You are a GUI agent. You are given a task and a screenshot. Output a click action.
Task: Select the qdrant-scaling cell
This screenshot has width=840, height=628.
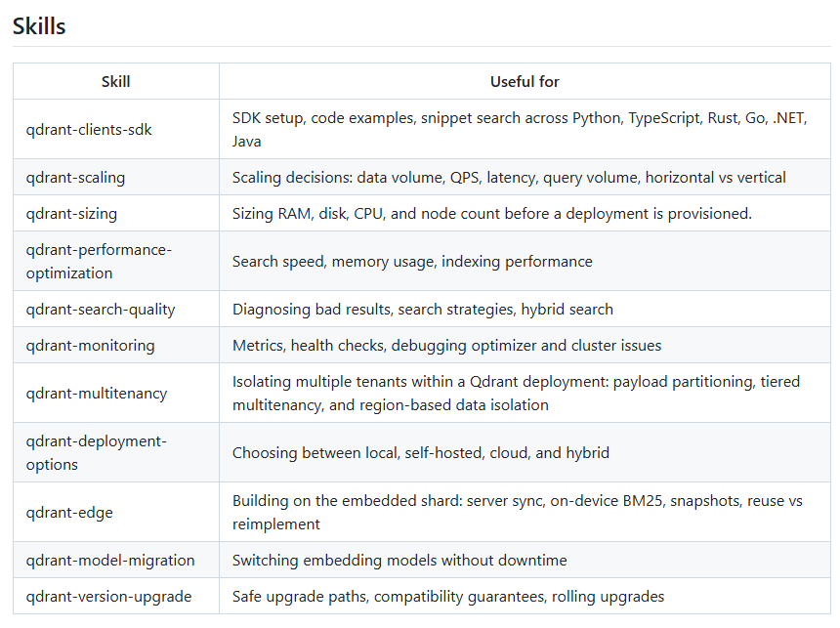click(x=115, y=177)
